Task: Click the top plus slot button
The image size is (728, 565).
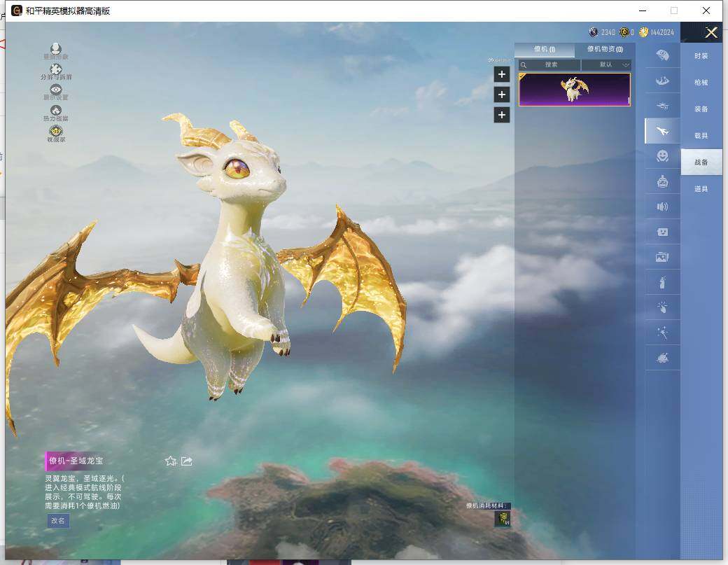Action: pos(501,74)
